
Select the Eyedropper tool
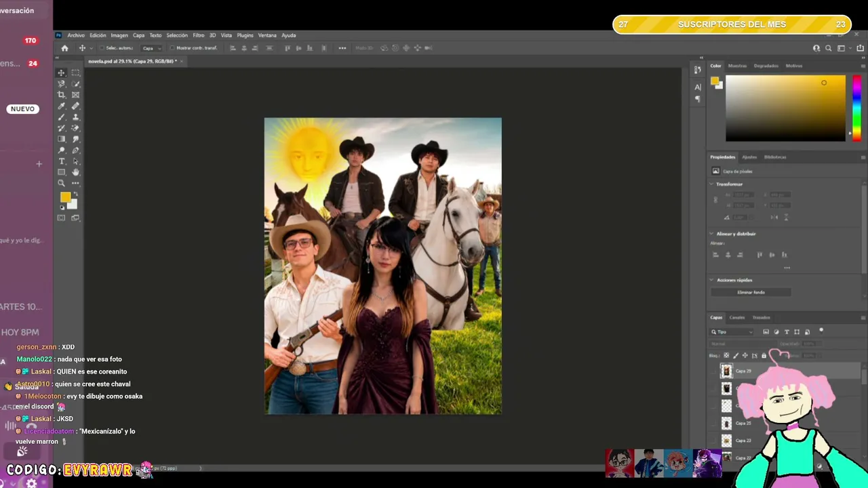(x=61, y=106)
